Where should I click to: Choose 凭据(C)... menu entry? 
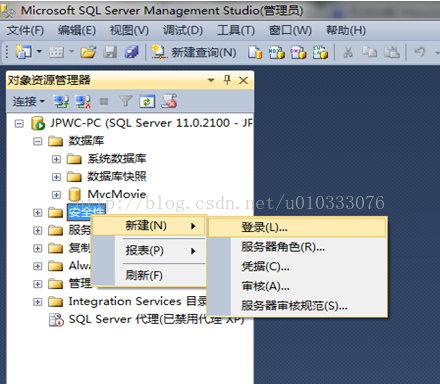pyautogui.click(x=297, y=267)
